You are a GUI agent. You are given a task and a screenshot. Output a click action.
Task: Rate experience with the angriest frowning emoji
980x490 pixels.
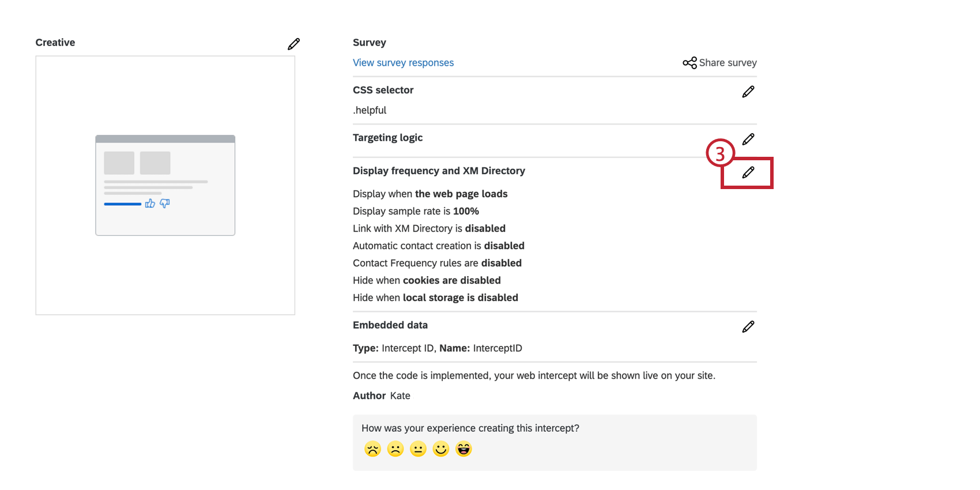[x=373, y=449]
